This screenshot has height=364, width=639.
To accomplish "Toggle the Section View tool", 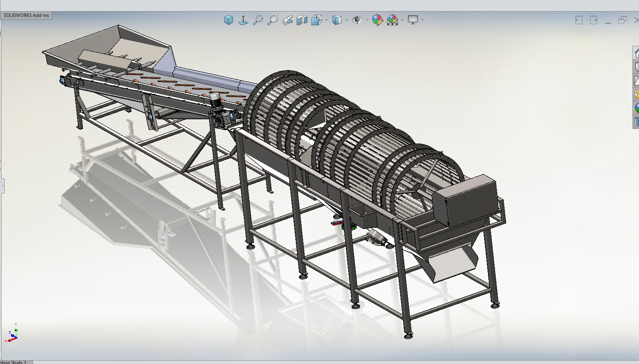I will [x=302, y=20].
